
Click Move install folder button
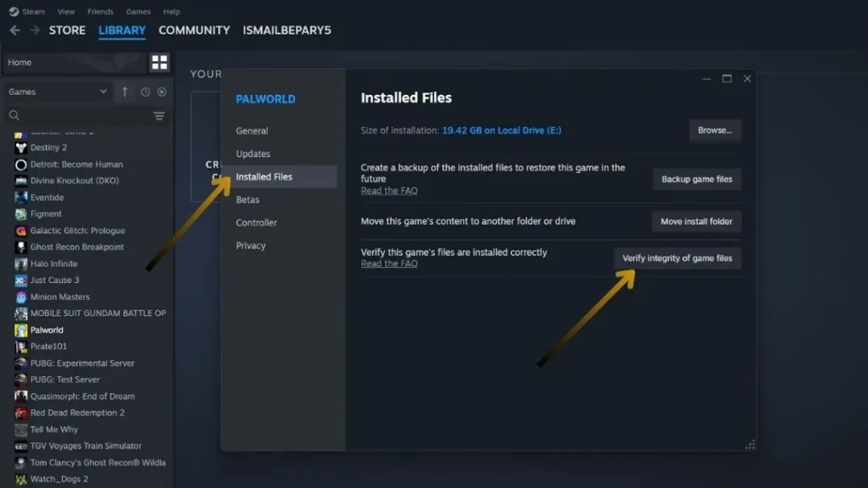[x=696, y=221]
